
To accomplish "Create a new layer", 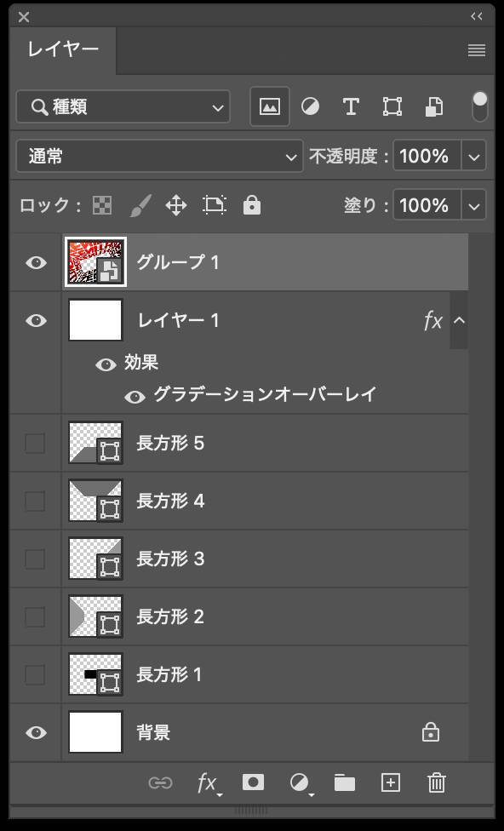I will [x=391, y=782].
